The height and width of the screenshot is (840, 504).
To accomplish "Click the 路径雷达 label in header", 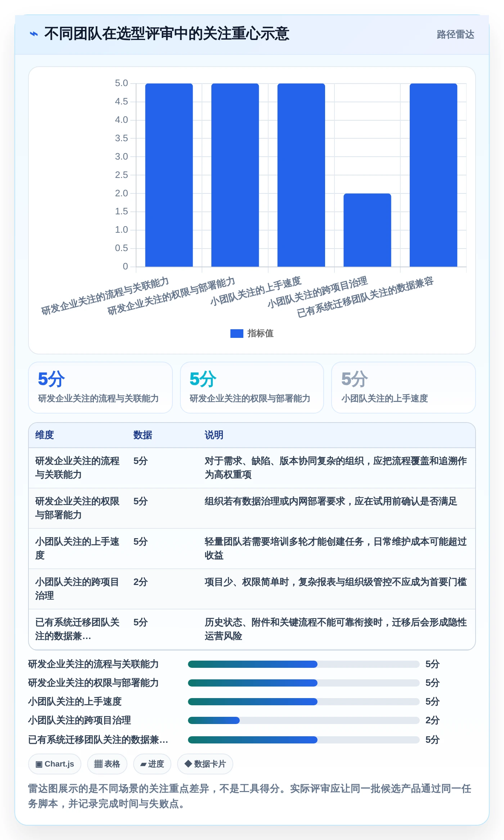I will coord(455,34).
